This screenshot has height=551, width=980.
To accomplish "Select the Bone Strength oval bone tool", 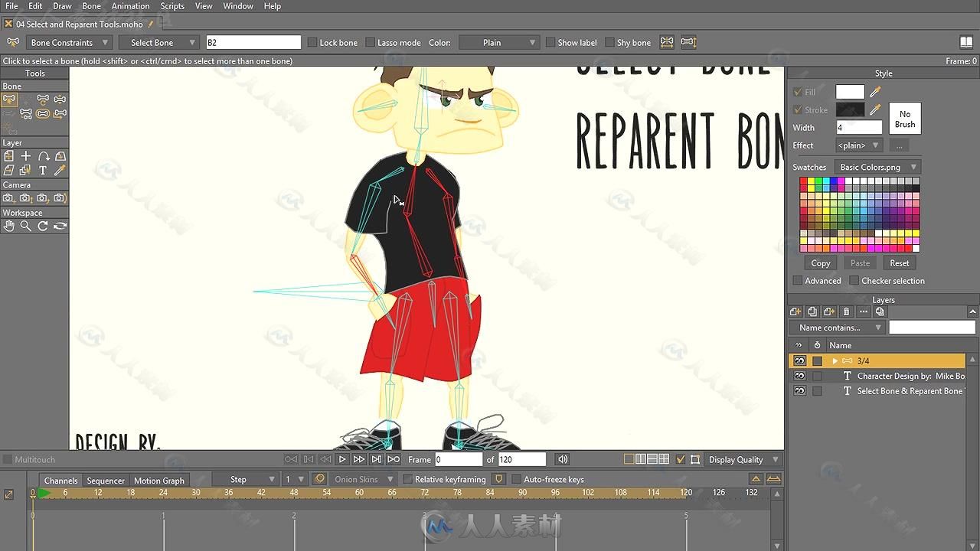I will point(43,114).
